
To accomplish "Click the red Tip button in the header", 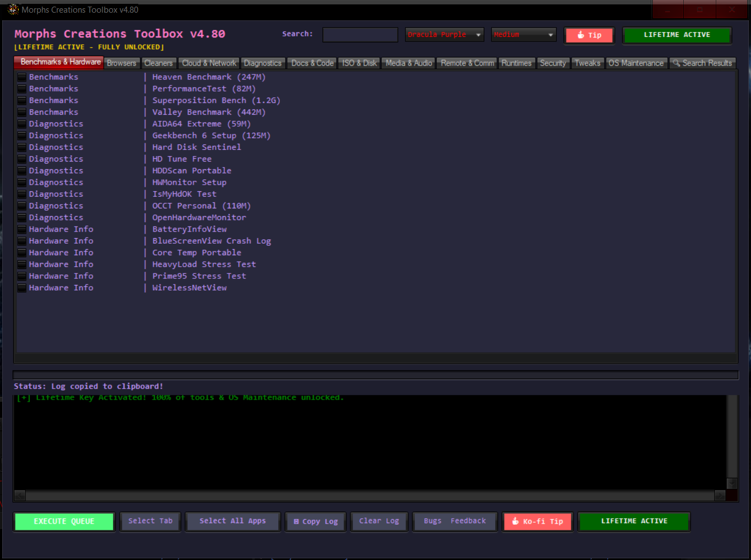I will point(589,35).
